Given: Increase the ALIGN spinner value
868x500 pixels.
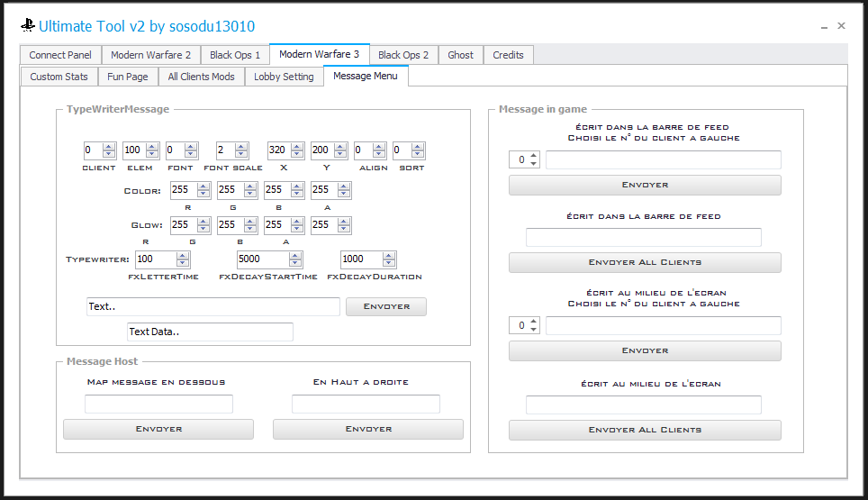Looking at the screenshot, I should click(x=379, y=147).
